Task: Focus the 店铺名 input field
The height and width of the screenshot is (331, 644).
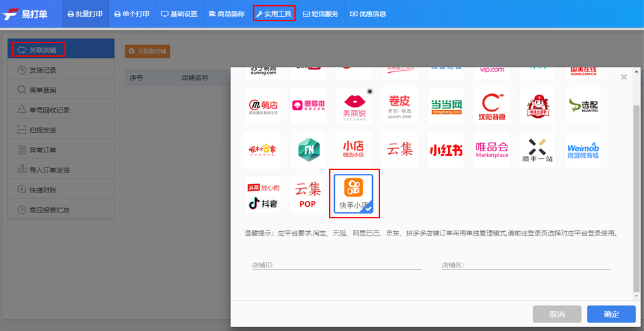Action: tap(526, 265)
